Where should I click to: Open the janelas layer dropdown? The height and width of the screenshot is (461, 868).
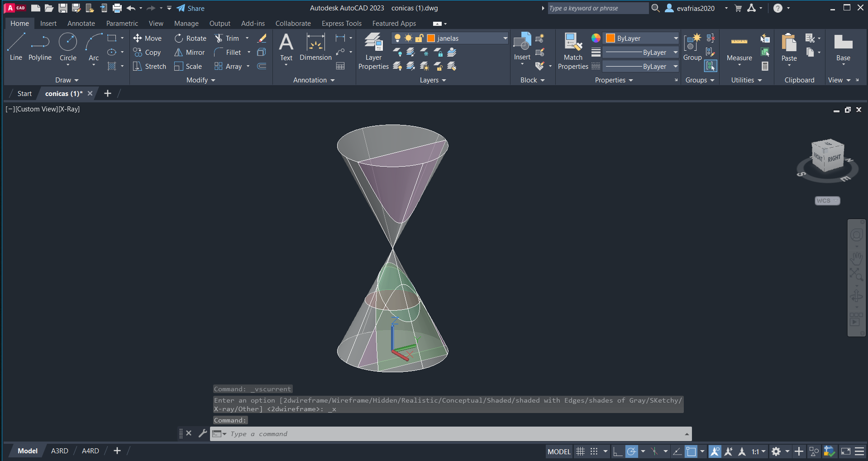pyautogui.click(x=505, y=38)
